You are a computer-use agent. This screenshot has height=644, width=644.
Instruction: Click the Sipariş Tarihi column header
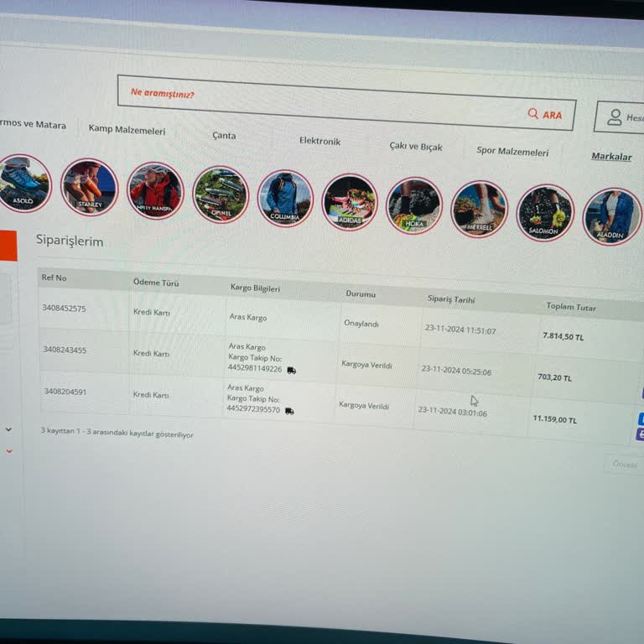(x=451, y=299)
